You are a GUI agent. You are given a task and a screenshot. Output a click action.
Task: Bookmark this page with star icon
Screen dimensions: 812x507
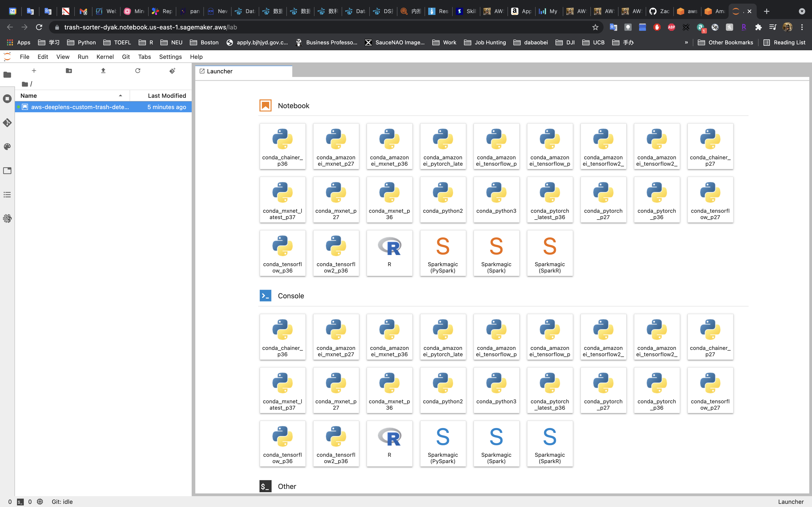pos(595,27)
